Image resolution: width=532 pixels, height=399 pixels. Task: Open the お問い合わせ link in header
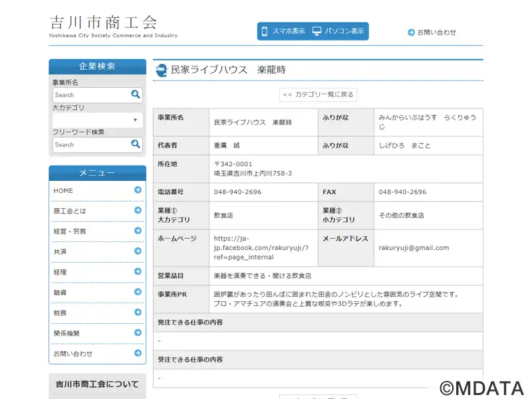[x=432, y=32]
